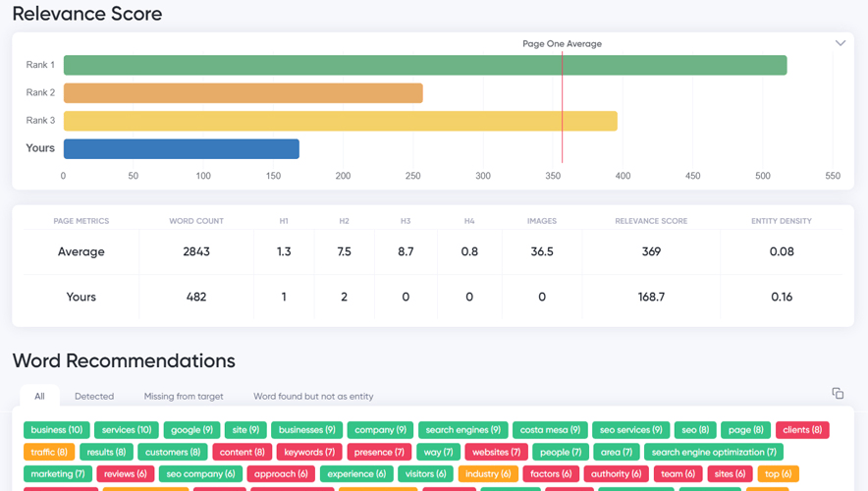This screenshot has width=868, height=491.
Task: Click your word count value 482
Action: [196, 298]
